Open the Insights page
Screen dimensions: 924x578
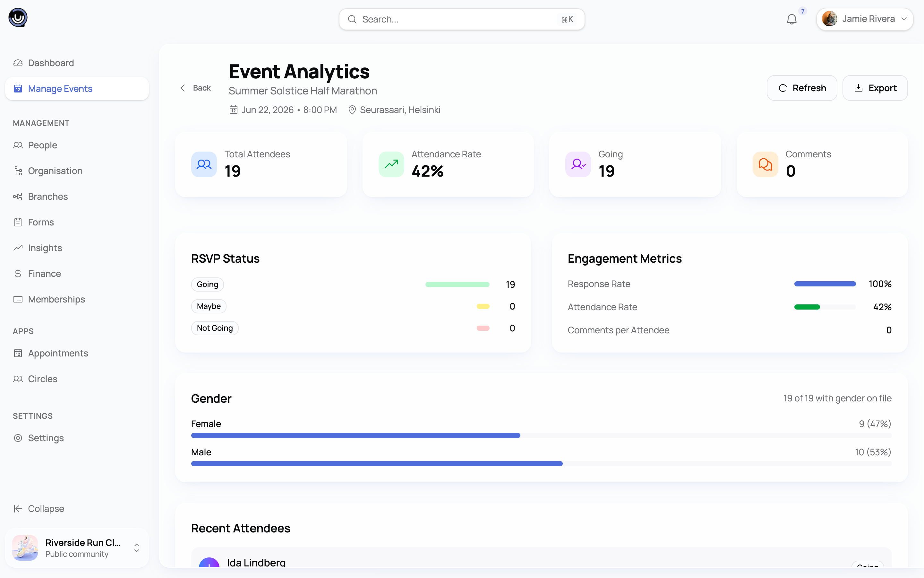click(x=77, y=248)
